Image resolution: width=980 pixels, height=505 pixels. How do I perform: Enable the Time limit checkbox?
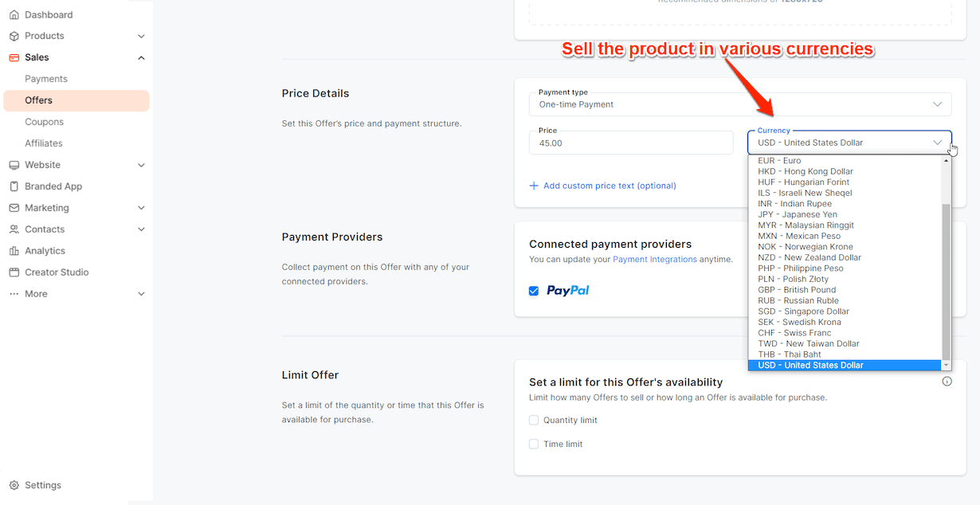(534, 444)
